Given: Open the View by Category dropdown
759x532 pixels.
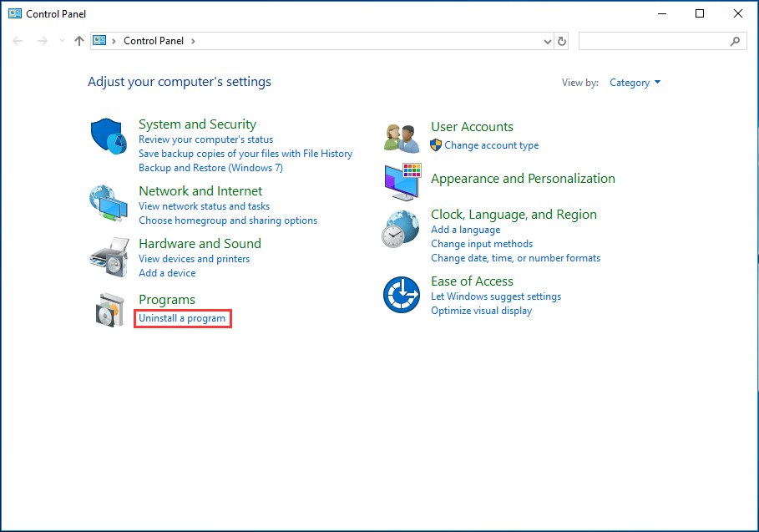Looking at the screenshot, I should click(635, 83).
